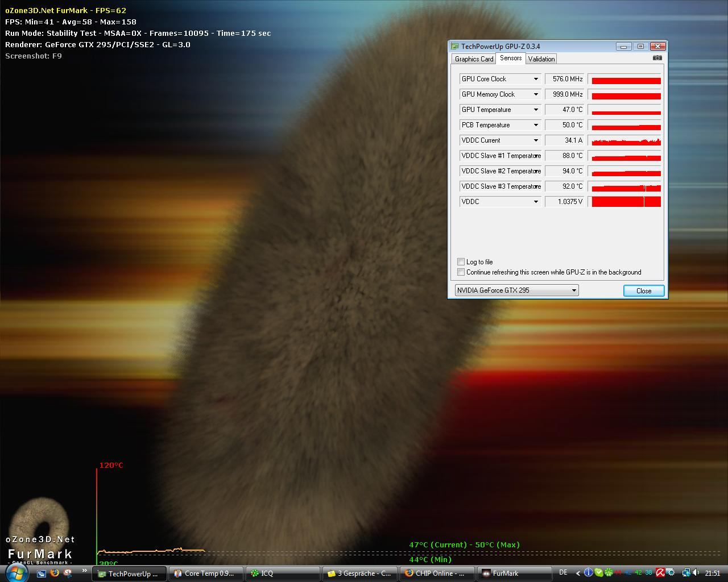This screenshot has height=582, width=728.
Task: Click the blue info tray icon
Action: [x=589, y=573]
